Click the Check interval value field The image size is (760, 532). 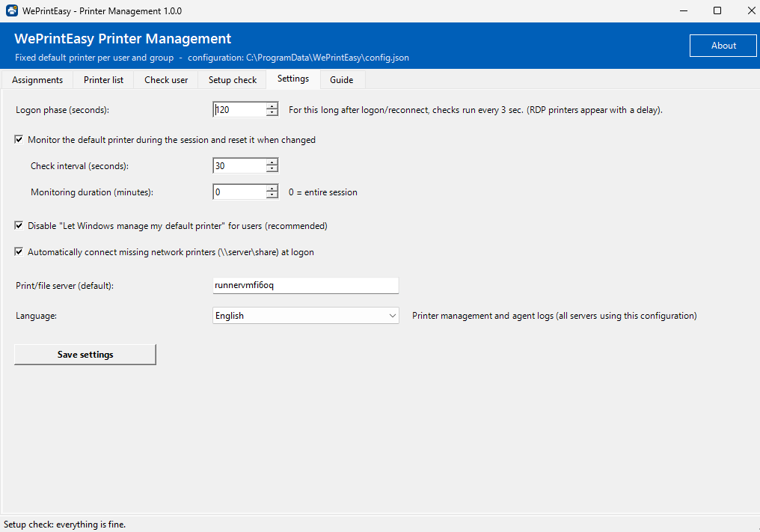click(240, 166)
